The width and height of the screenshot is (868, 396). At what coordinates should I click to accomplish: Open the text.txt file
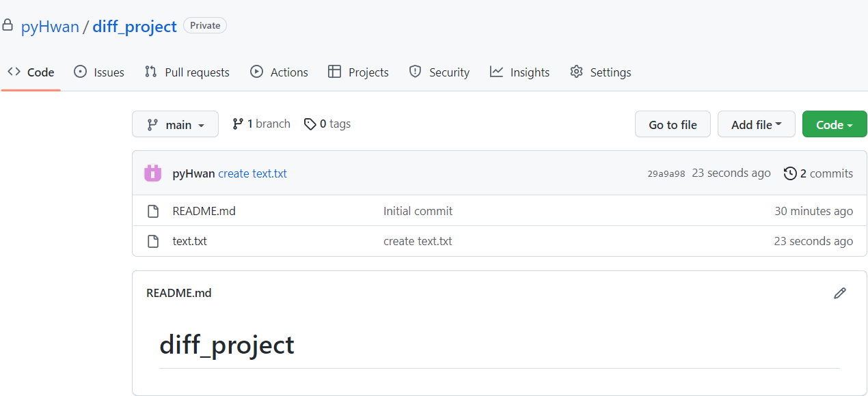pos(189,241)
